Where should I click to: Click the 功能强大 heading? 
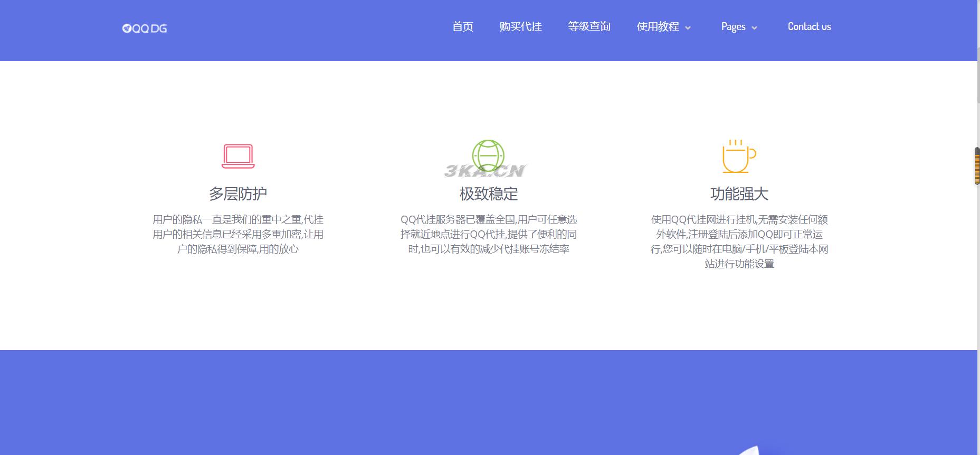(x=739, y=194)
